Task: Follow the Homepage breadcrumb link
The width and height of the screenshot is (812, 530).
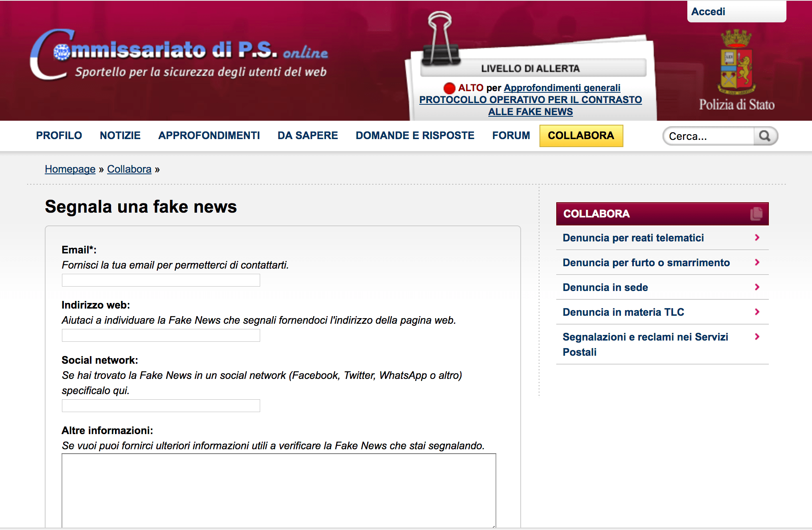Action: 70,169
